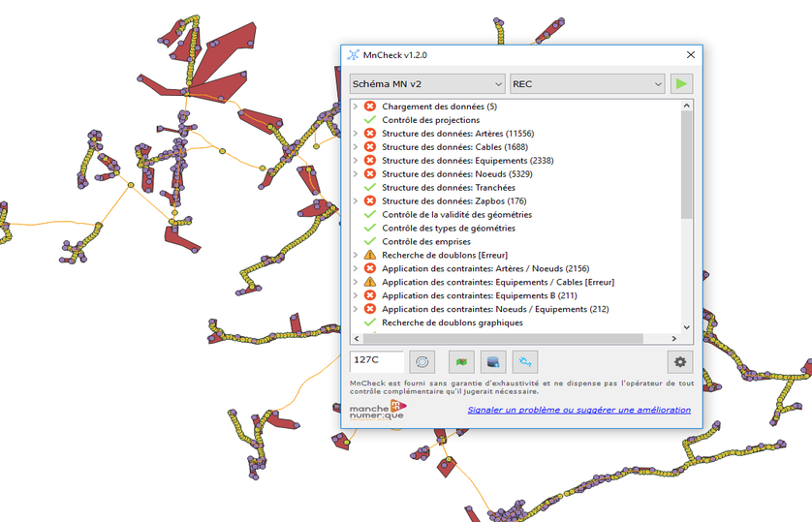Expand Recherche de doublons [Erreur] row
Screen dimensions: 812x522
(x=356, y=255)
